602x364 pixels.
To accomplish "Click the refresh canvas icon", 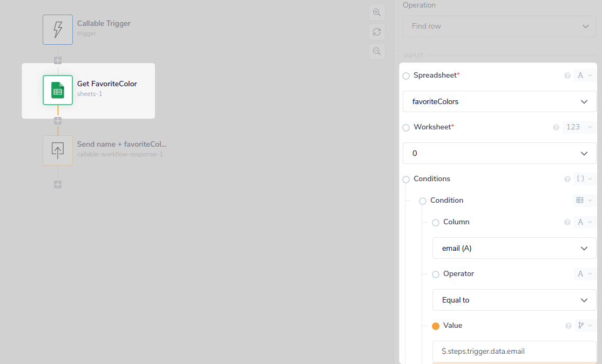I will (377, 32).
